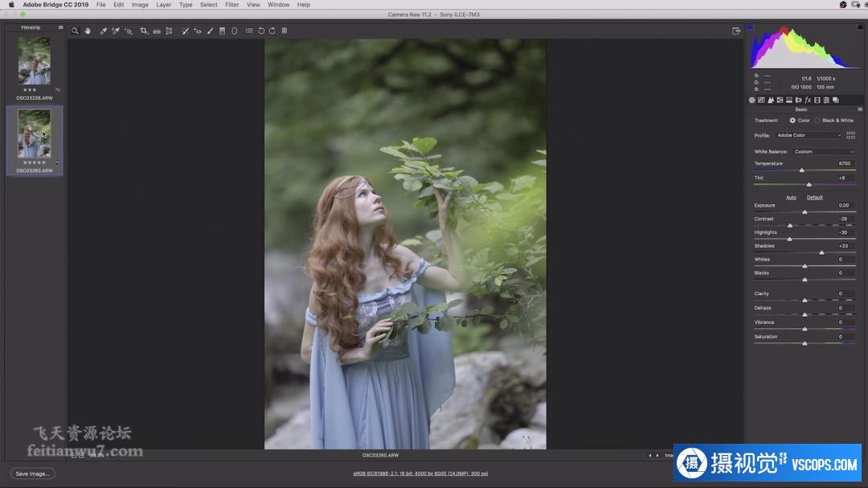This screenshot has height=488, width=868.
Task: Open the Tone Curve panel tab
Action: point(761,100)
